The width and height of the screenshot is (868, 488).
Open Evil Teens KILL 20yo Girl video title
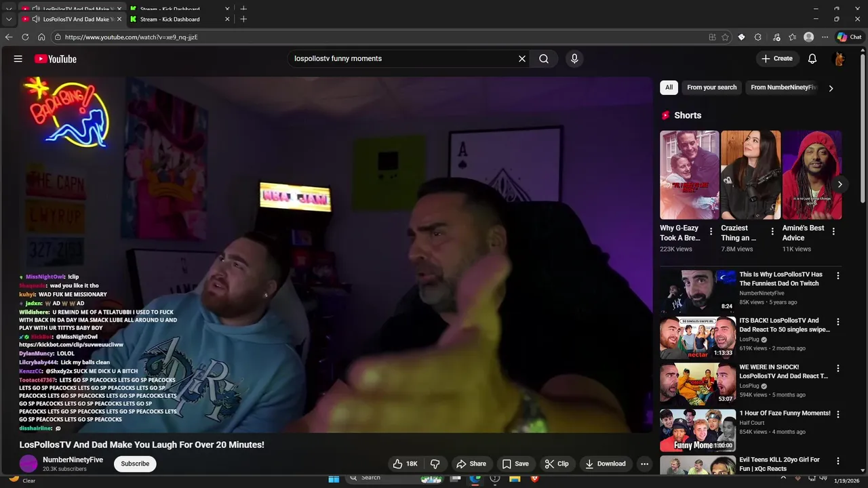pos(780,464)
